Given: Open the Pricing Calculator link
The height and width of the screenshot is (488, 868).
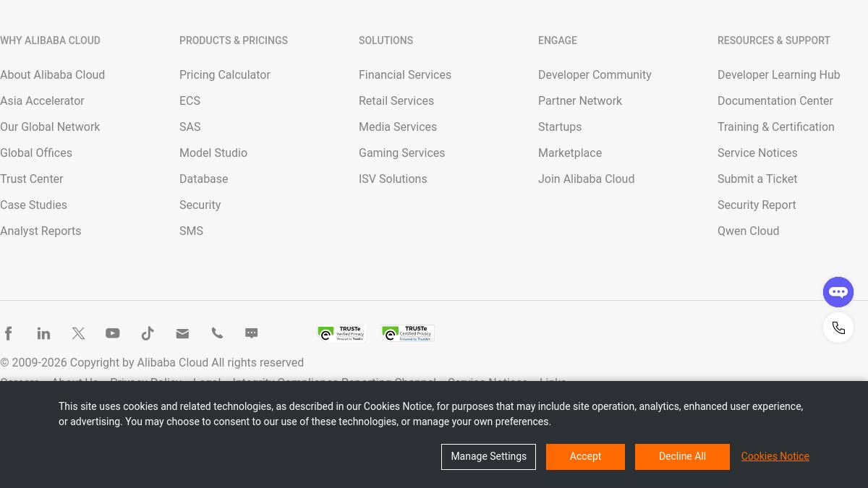Looking at the screenshot, I should tap(224, 75).
